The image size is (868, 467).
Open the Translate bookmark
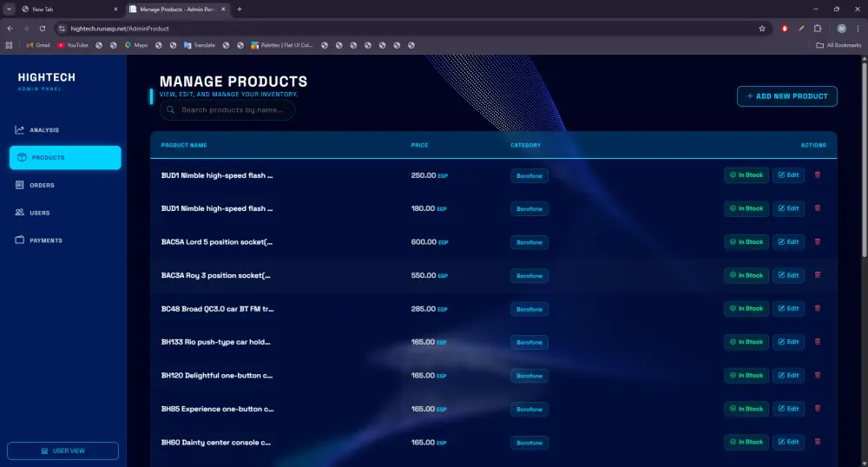coord(200,45)
